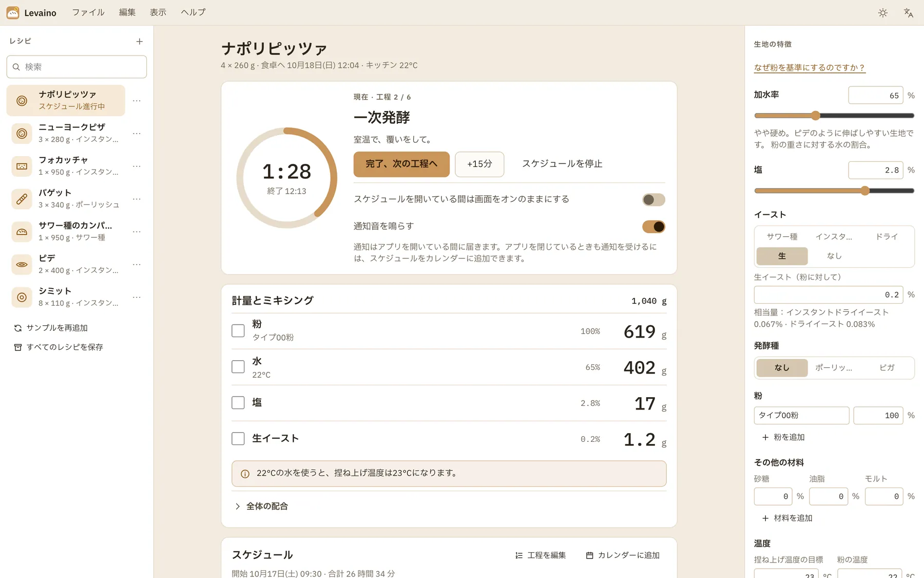Click the バゲット baguette icon
This screenshot has height=578, width=924.
pos(22,199)
